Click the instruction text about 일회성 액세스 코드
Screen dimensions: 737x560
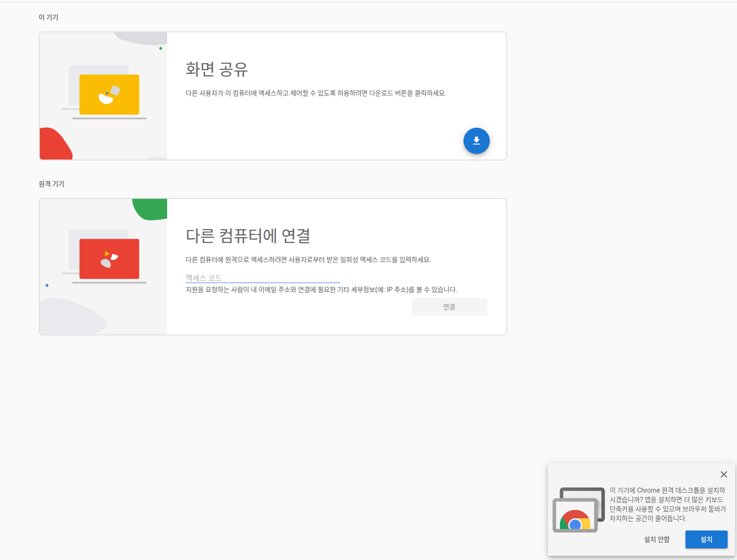pos(308,260)
